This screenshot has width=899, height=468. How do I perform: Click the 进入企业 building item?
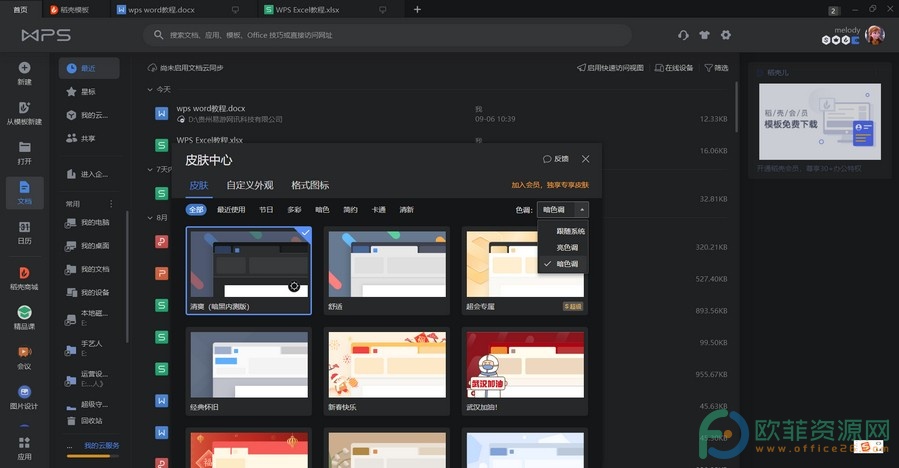(x=89, y=174)
